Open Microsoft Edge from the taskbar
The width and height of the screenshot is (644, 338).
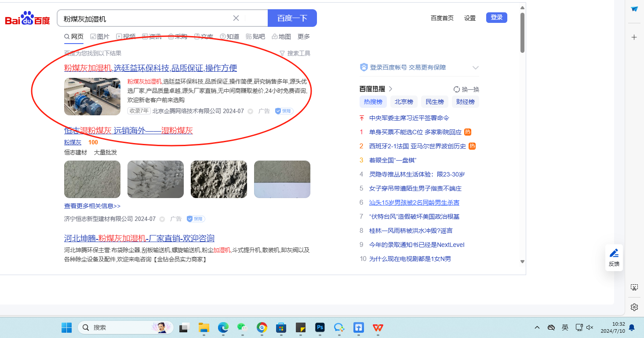tap(223, 327)
